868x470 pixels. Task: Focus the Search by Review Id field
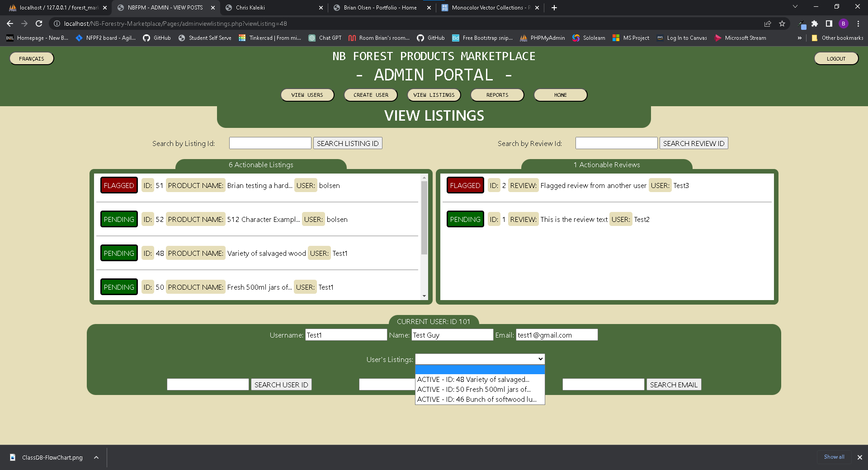pos(616,143)
